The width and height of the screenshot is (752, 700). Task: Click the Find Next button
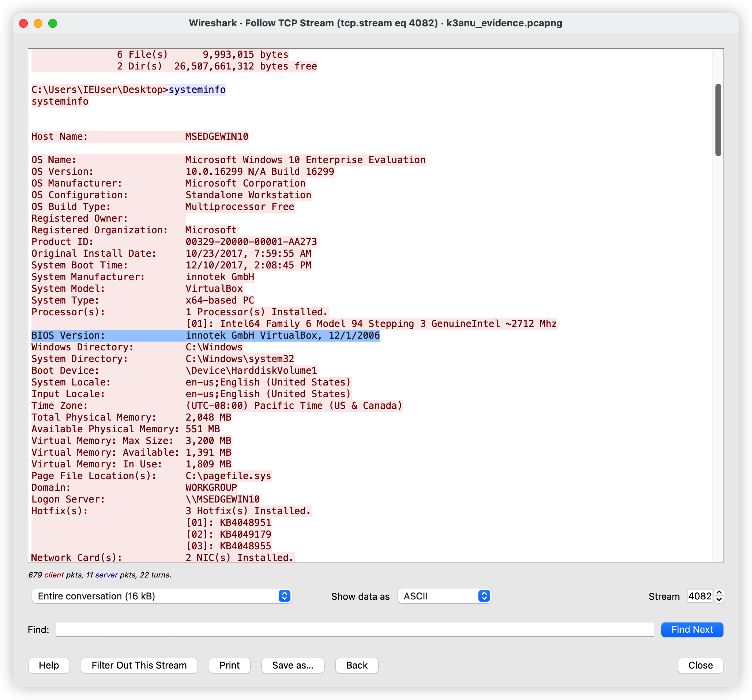coord(692,629)
